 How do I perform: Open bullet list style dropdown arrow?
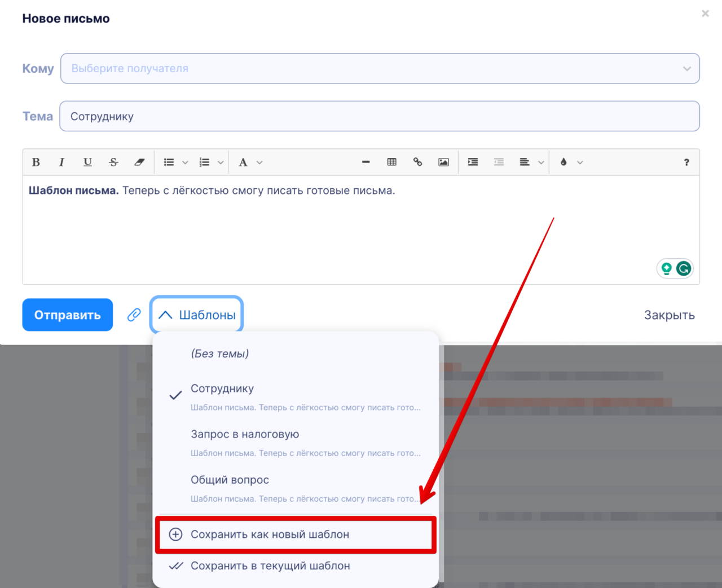point(185,162)
